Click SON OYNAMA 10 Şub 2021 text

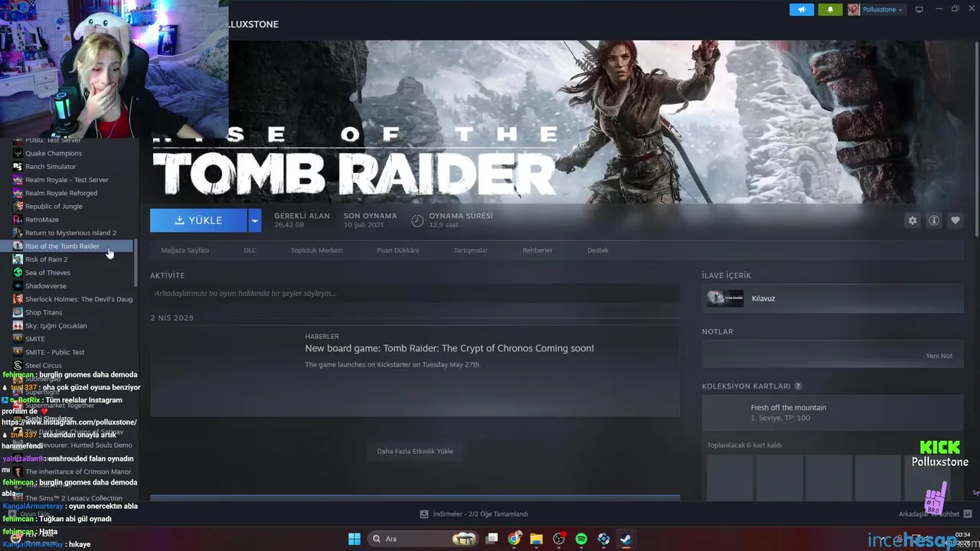370,220
